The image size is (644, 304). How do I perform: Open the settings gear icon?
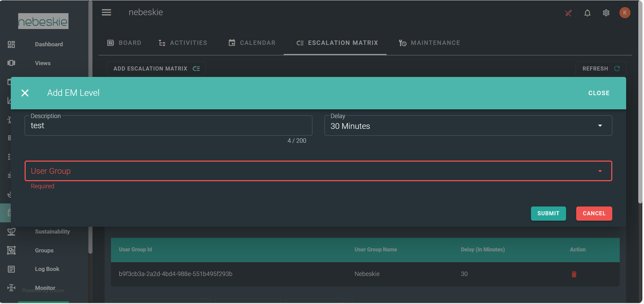click(606, 13)
